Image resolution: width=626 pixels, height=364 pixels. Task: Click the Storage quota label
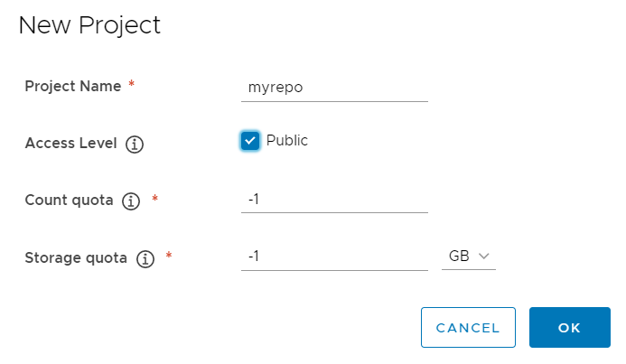point(76,258)
